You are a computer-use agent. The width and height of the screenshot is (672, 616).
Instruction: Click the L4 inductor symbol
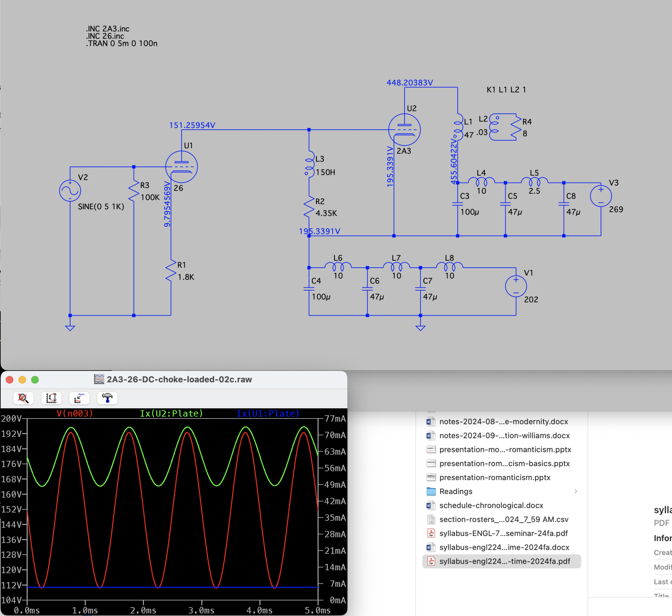click(x=481, y=182)
